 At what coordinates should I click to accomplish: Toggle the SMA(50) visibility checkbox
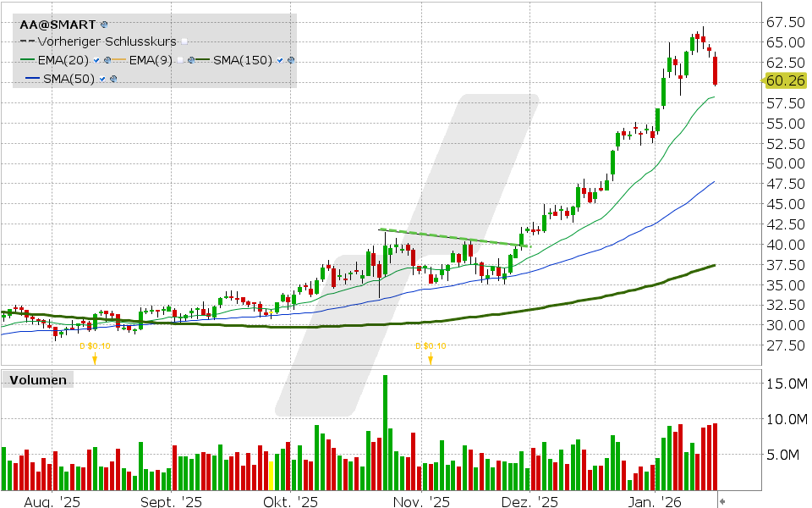coord(101,77)
